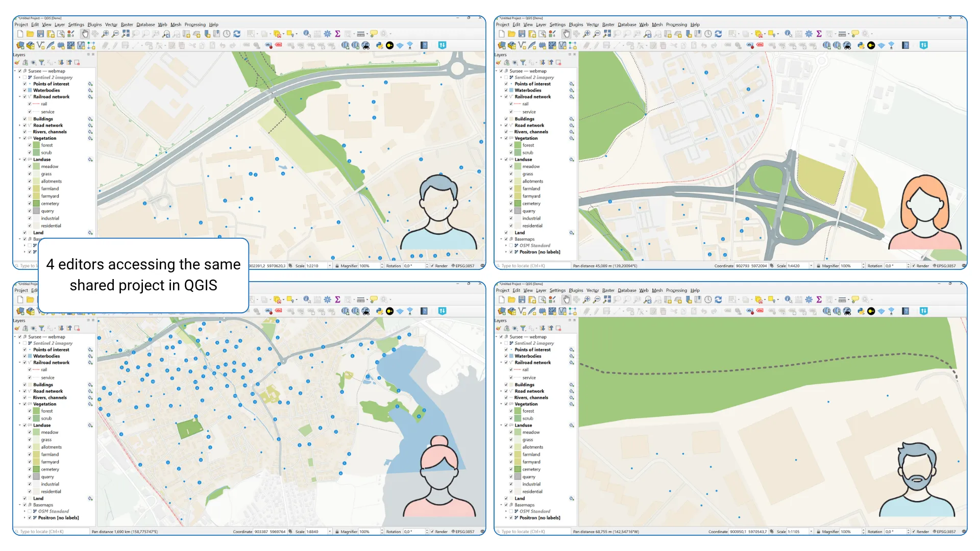
Task: Click 'Type to locate' field in top-right window
Action: click(532, 266)
